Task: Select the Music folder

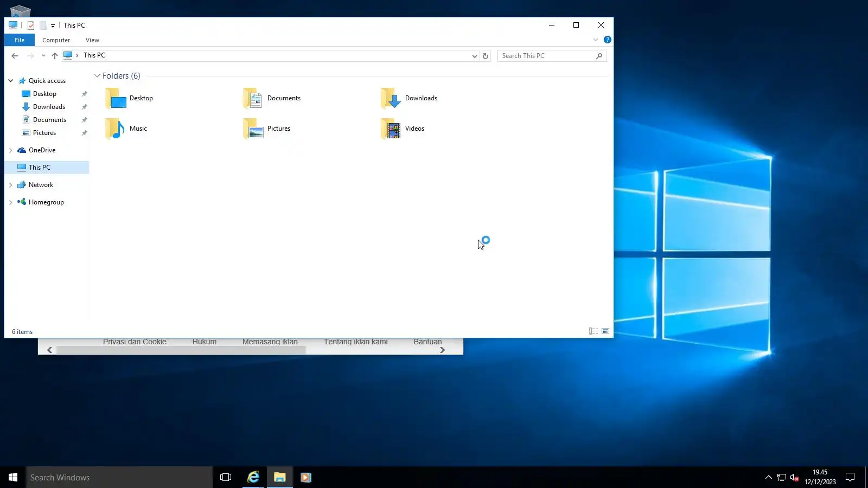Action: coord(126,129)
